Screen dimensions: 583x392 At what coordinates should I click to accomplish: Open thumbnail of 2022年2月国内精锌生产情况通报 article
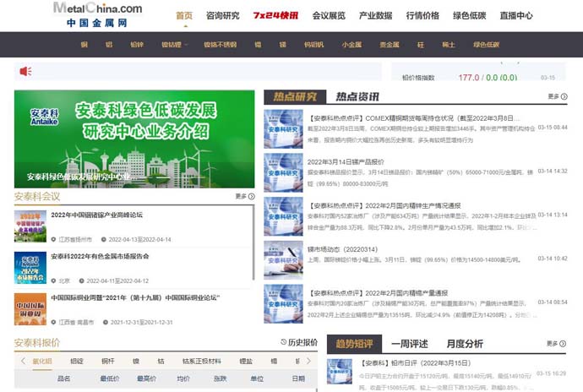pos(283,216)
